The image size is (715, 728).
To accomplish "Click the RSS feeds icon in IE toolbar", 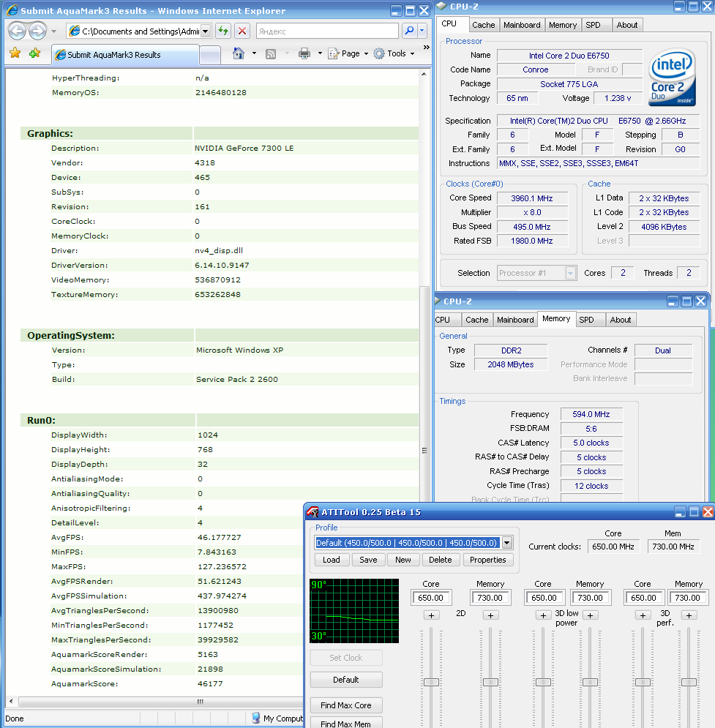I will point(271,54).
